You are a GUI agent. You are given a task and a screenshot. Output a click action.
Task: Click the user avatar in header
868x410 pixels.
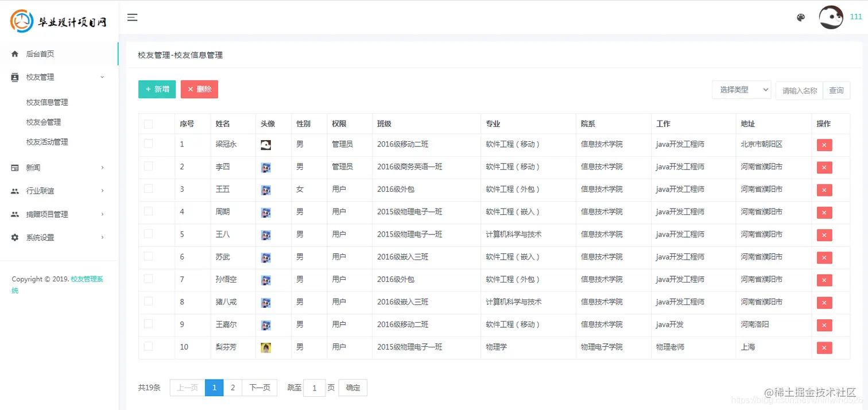831,17
